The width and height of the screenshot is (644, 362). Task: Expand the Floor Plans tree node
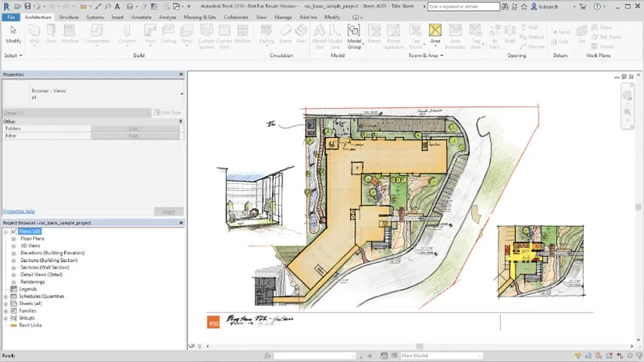(x=14, y=239)
